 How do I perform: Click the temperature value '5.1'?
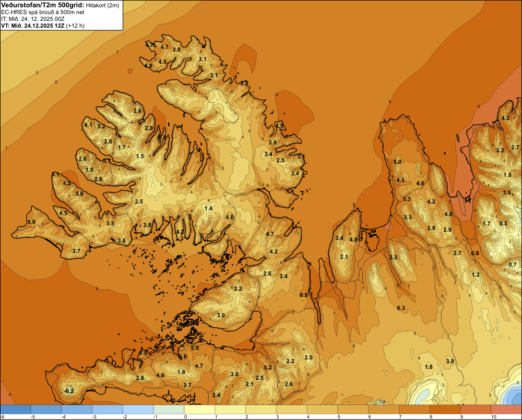click(56, 174)
